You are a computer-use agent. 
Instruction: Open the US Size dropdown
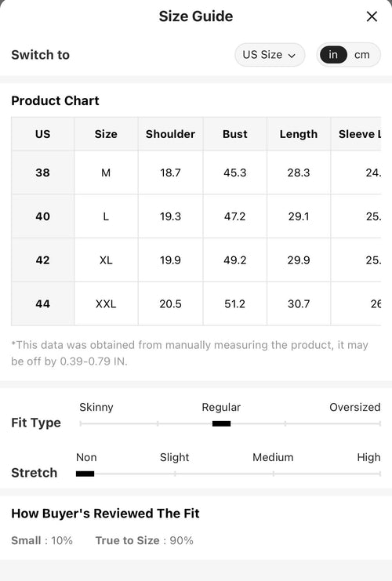point(270,55)
